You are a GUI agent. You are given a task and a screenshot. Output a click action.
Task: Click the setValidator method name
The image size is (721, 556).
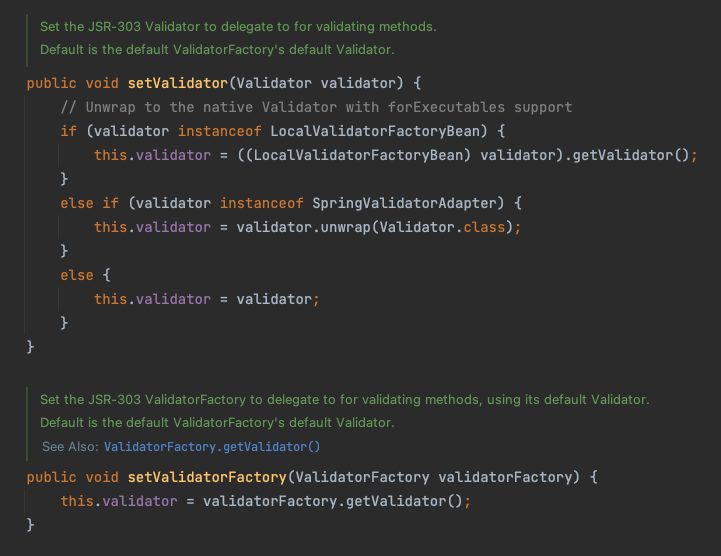[177, 83]
